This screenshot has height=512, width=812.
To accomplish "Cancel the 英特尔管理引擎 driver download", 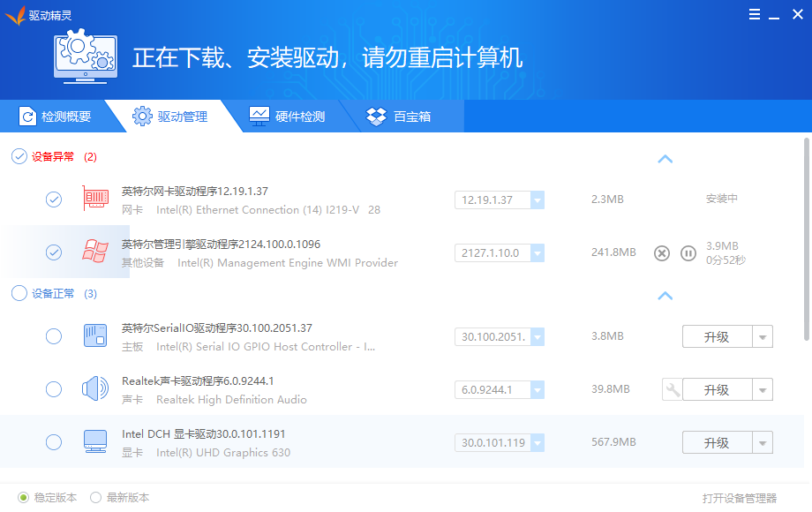I will click(662, 253).
